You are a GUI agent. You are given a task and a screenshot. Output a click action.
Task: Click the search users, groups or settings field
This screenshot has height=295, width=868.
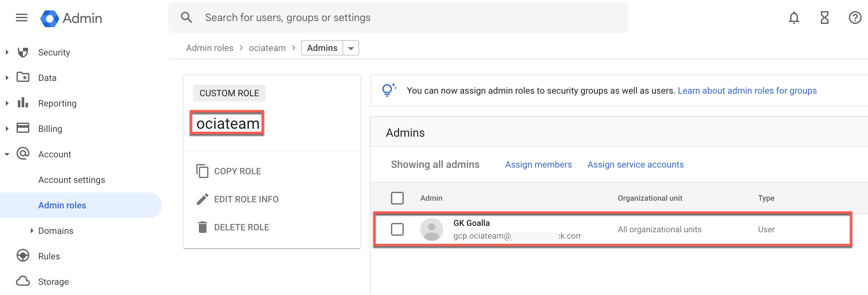pyautogui.click(x=398, y=18)
